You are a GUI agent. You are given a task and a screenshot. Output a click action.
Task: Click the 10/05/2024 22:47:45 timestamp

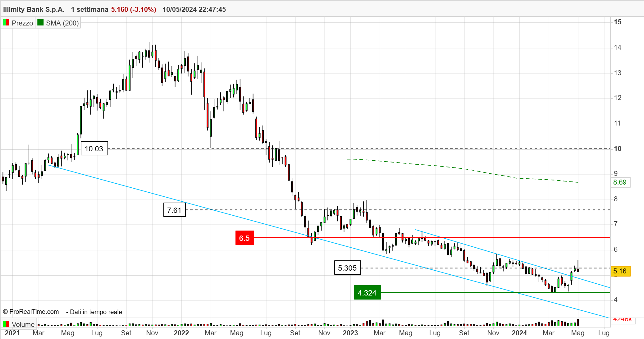(194, 9)
